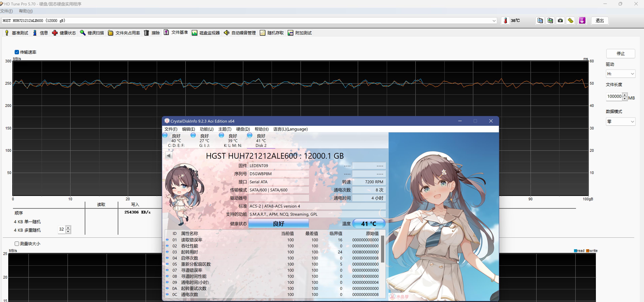Click the thermometer temperature icon
The height and width of the screenshot is (302, 644).
[505, 21]
